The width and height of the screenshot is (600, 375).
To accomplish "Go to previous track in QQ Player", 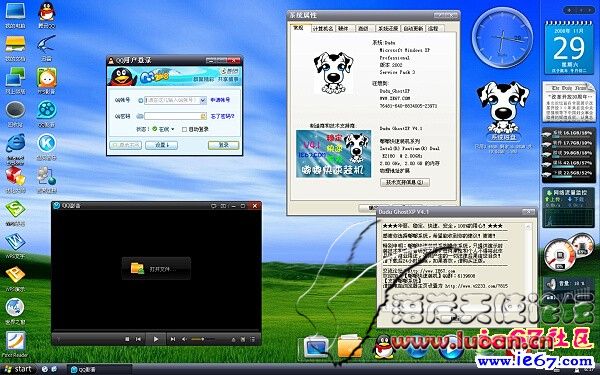I will (138, 339).
